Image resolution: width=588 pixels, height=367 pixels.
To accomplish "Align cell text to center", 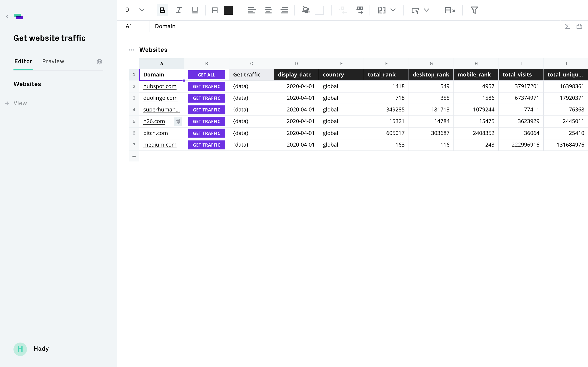I will 268,10.
